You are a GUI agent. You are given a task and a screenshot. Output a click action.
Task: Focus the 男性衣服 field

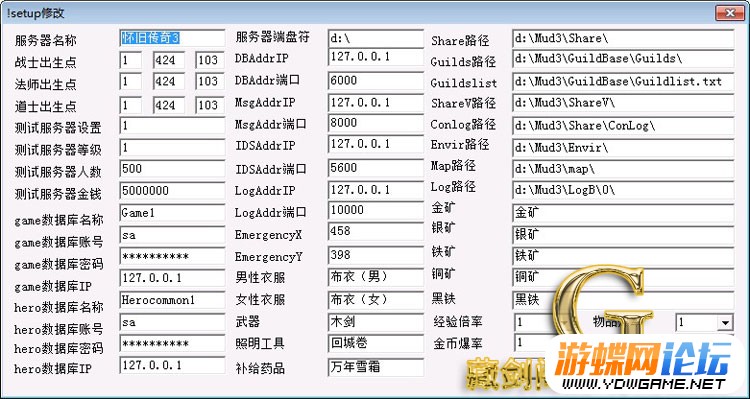pos(376,277)
